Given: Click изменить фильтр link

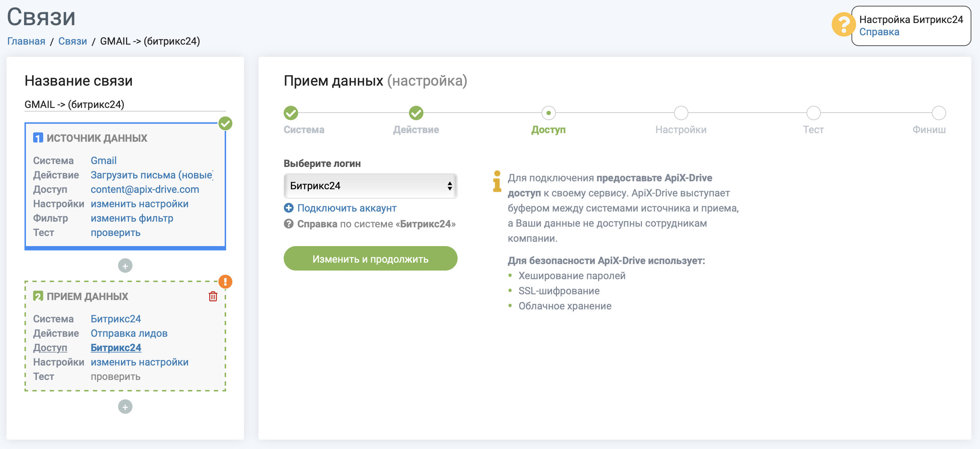Looking at the screenshot, I should coord(132,218).
